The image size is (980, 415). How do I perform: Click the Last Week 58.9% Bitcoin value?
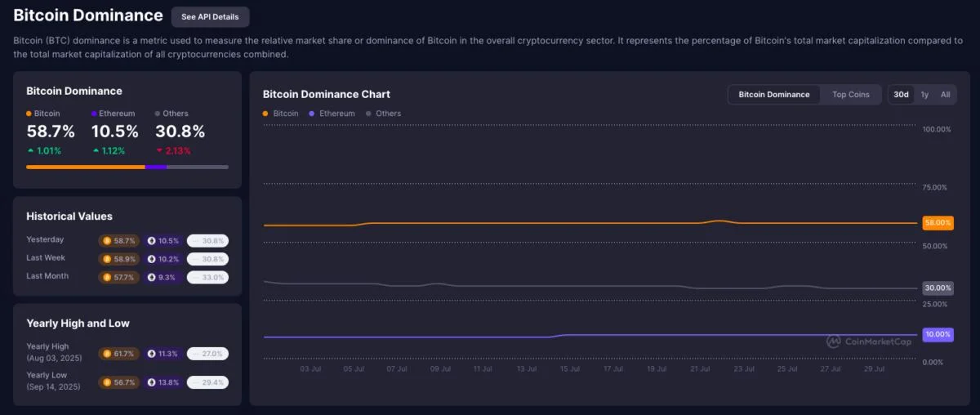[123, 259]
